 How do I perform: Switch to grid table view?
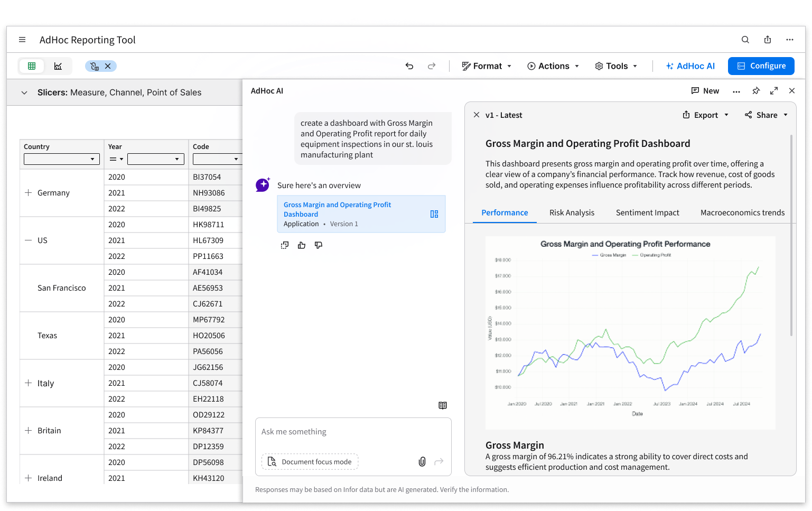pos(32,66)
